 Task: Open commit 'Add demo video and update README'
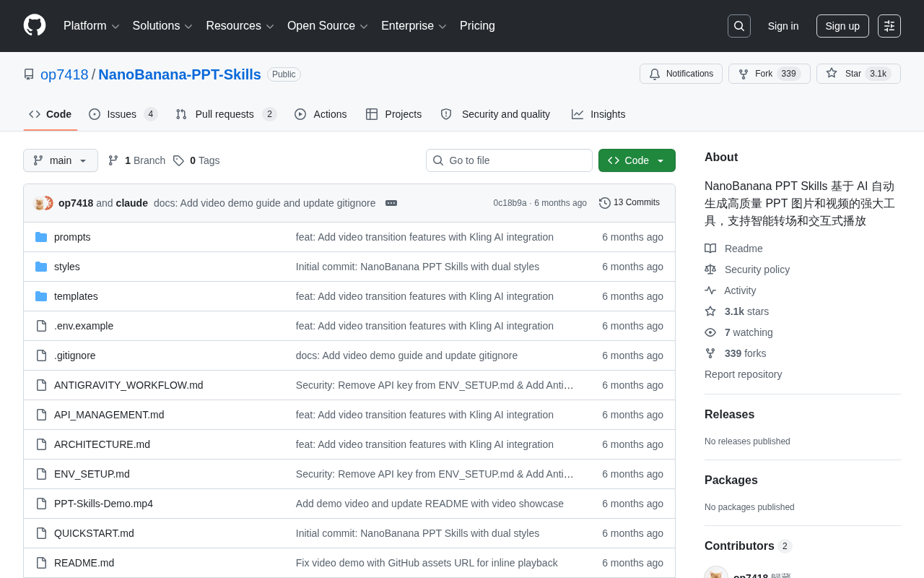click(x=430, y=504)
